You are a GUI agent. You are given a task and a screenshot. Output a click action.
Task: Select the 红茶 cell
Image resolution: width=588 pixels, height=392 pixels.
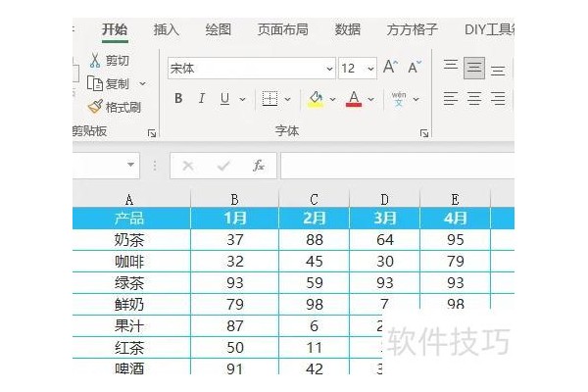tap(129, 348)
